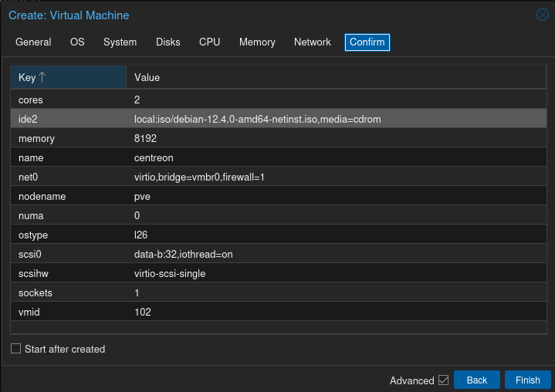555x392 pixels.
Task: Click Finish to create the VM
Action: pos(527,380)
